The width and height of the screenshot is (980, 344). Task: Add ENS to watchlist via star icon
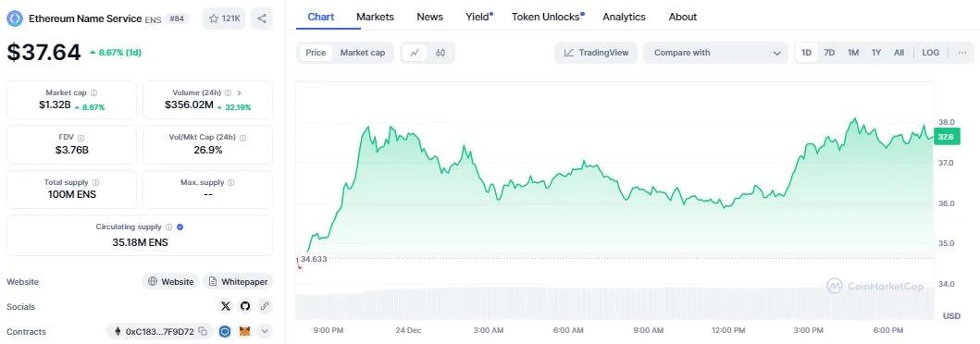[x=224, y=18]
